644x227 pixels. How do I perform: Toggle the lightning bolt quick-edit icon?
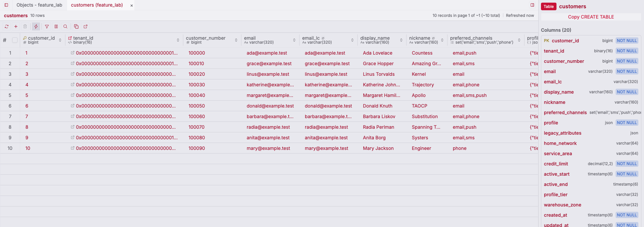36,26
